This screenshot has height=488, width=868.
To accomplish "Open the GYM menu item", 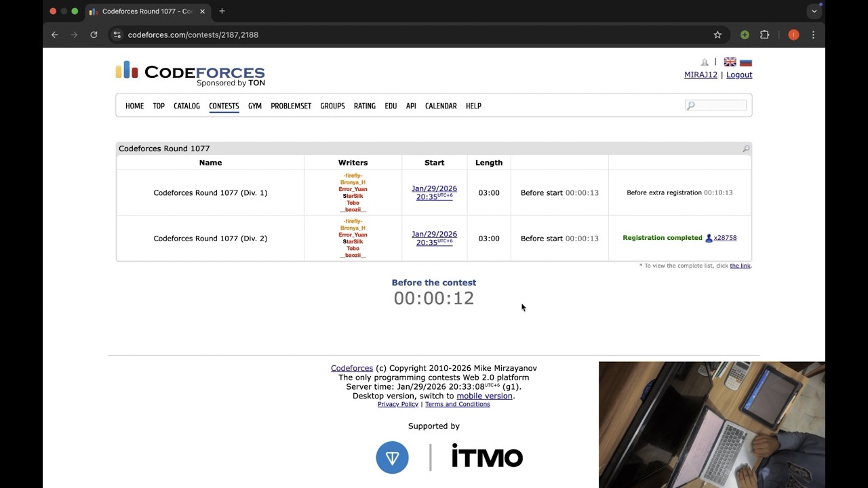I will (255, 106).
